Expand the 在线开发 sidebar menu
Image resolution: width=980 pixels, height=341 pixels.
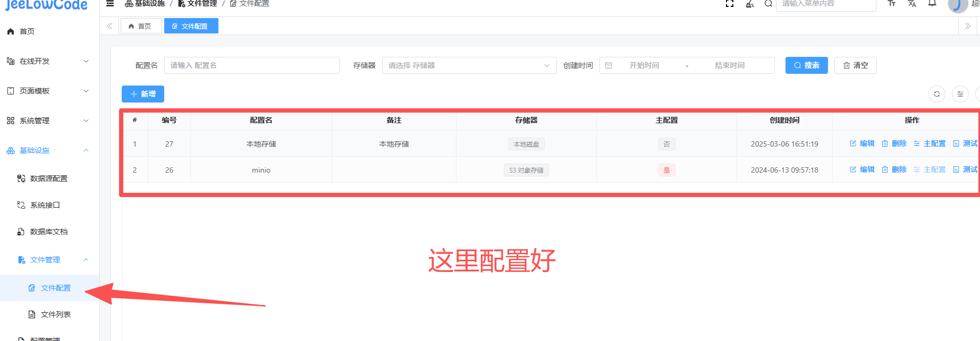(48, 61)
